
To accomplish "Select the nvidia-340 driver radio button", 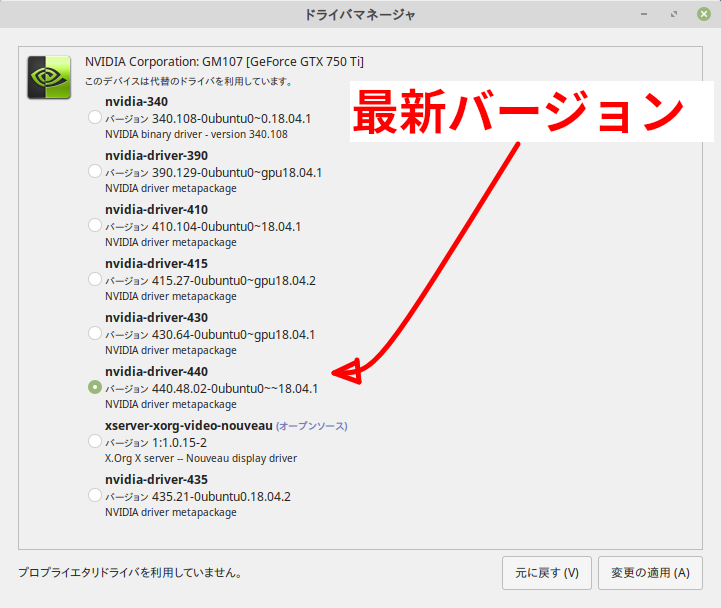I will click(95, 117).
